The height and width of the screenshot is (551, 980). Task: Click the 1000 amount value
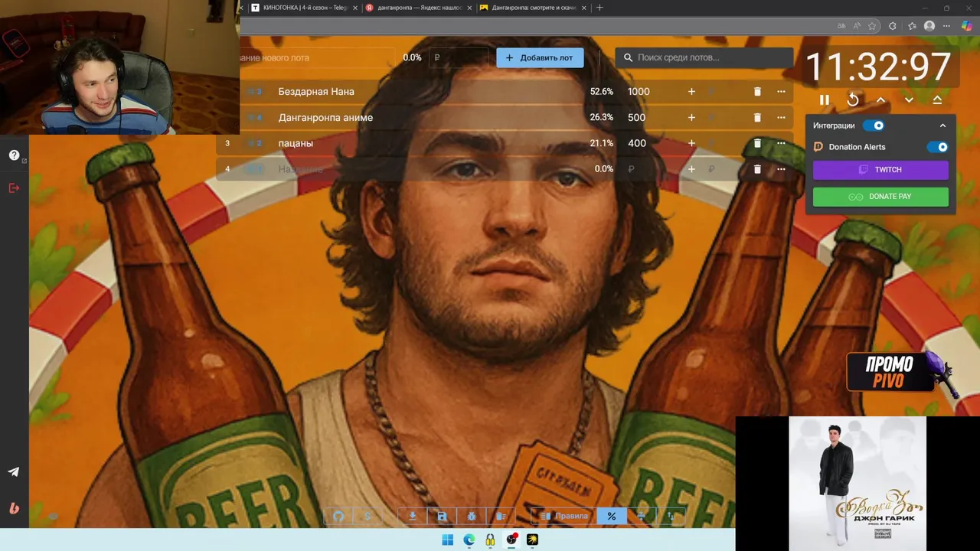(x=639, y=91)
